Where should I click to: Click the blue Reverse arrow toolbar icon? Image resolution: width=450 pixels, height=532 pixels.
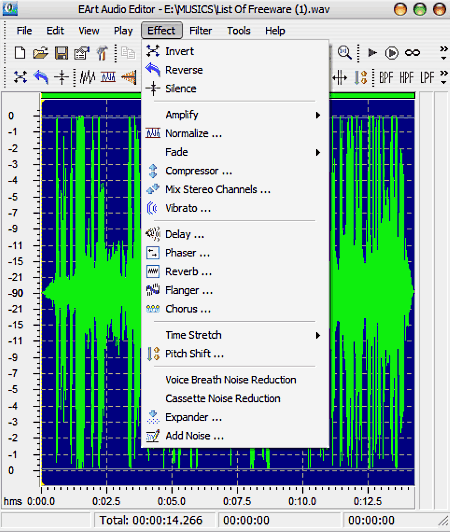41,77
